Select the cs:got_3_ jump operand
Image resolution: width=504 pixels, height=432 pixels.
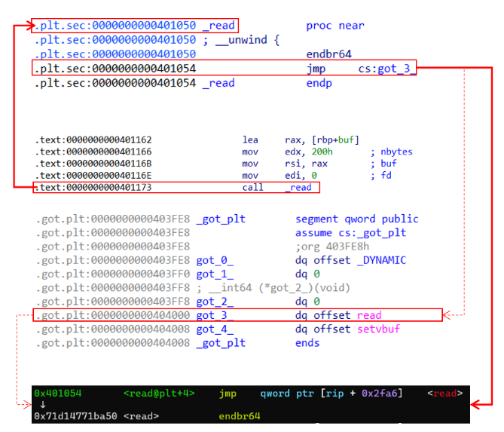[x=386, y=69]
